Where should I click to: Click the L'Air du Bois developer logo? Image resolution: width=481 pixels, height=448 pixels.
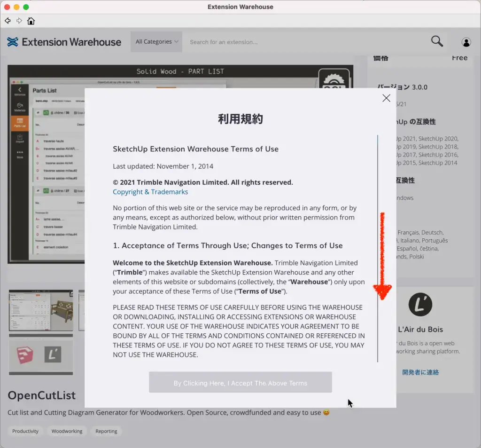tap(420, 304)
